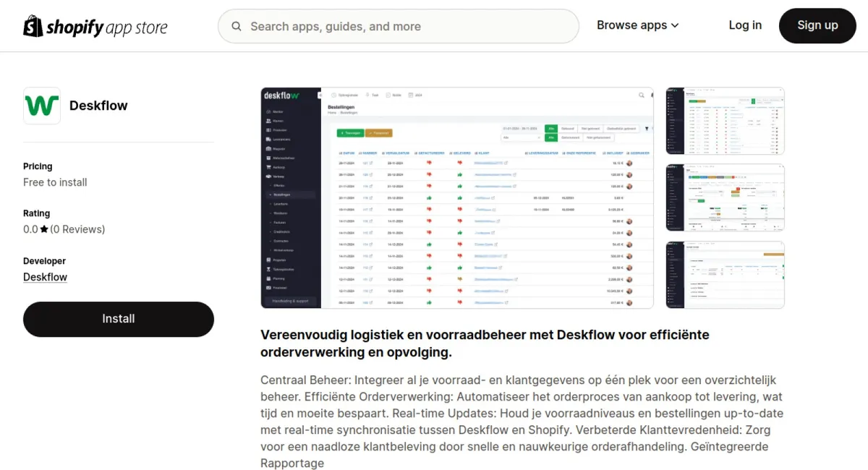The image size is (868, 470).
Task: Click the Sign up button
Action: pyautogui.click(x=817, y=25)
